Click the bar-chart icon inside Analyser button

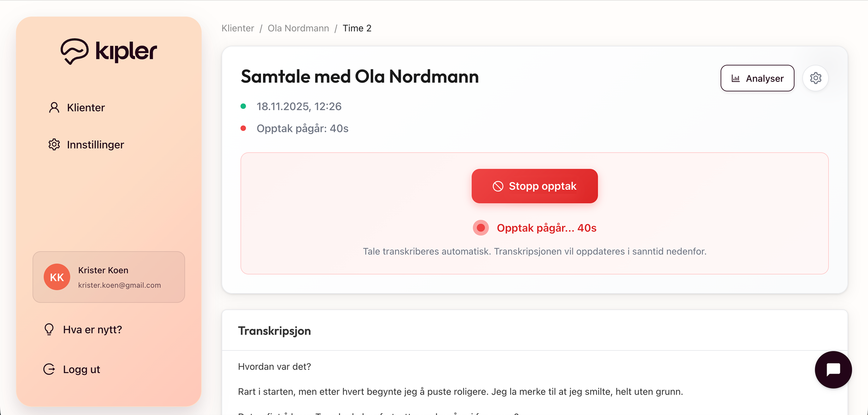[736, 78]
